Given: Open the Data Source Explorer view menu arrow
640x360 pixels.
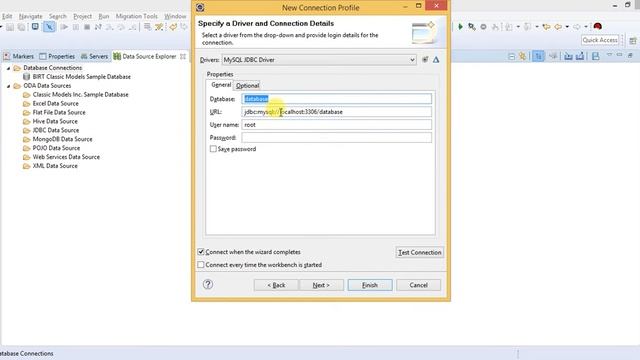Looking at the screenshot, I should [x=609, y=55].
